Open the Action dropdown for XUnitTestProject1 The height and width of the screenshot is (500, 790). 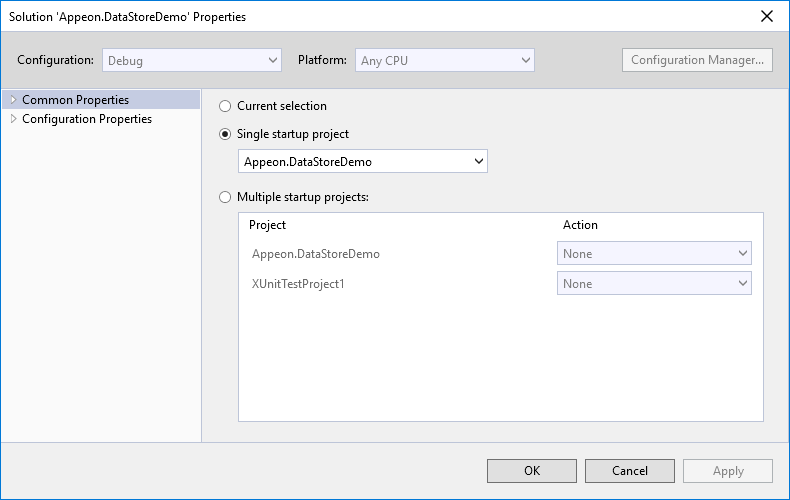[654, 283]
